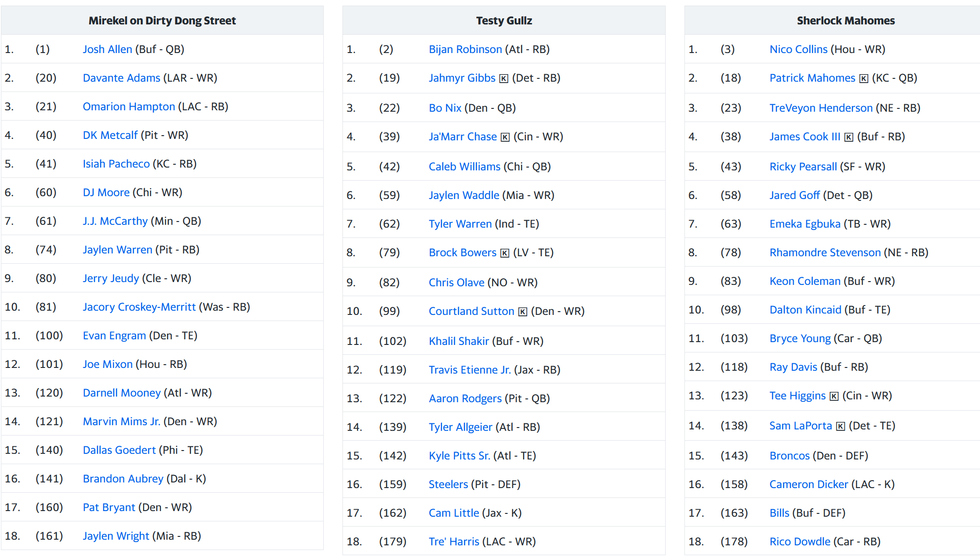View Nico Collins player profile
The image size is (980, 558).
tap(798, 49)
